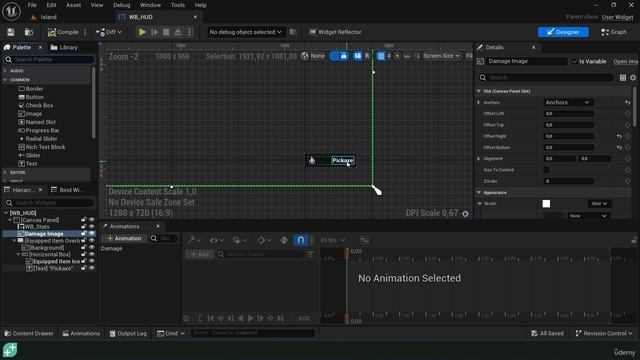Open the Content Drawer
This screenshot has height=360, width=640.
(x=29, y=333)
